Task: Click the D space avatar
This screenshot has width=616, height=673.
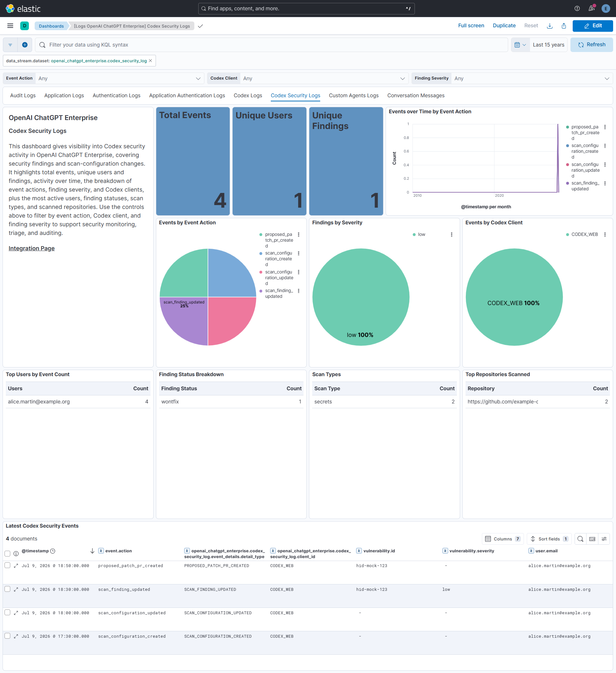Action: [x=24, y=26]
